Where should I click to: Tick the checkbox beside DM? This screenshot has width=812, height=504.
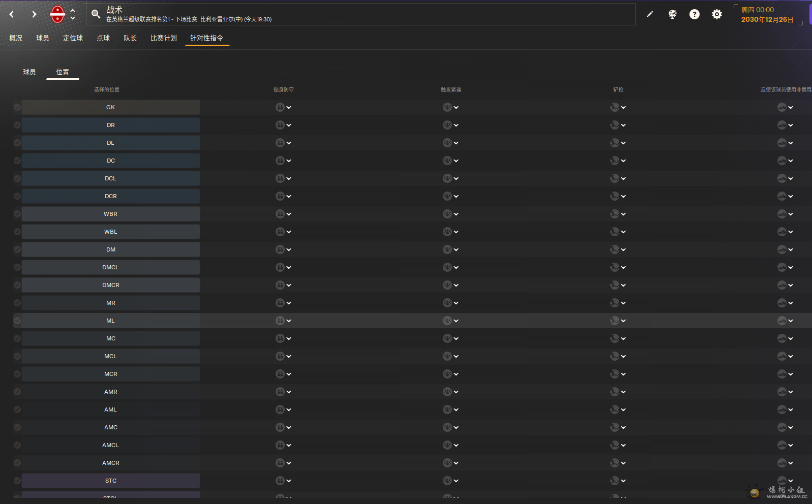17,249
